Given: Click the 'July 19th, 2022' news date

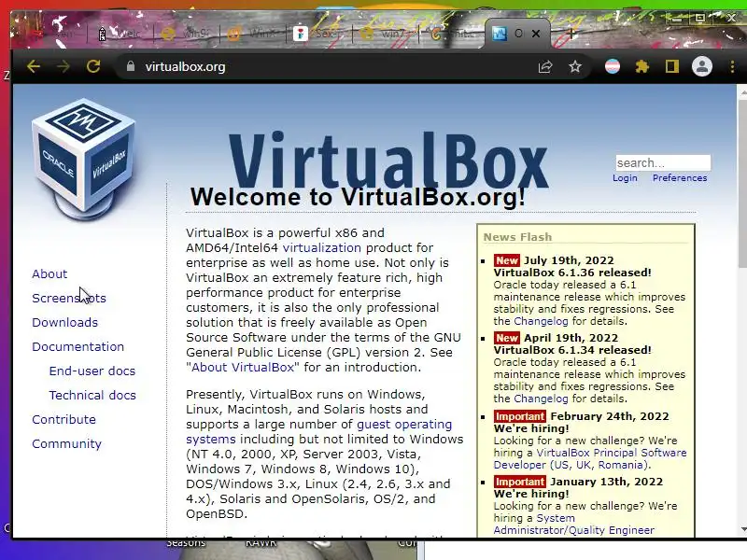Looking at the screenshot, I should (569, 260).
